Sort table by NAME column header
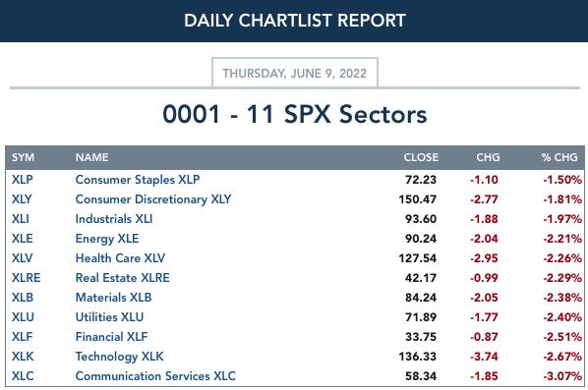This screenshot has height=390, width=588. point(91,157)
